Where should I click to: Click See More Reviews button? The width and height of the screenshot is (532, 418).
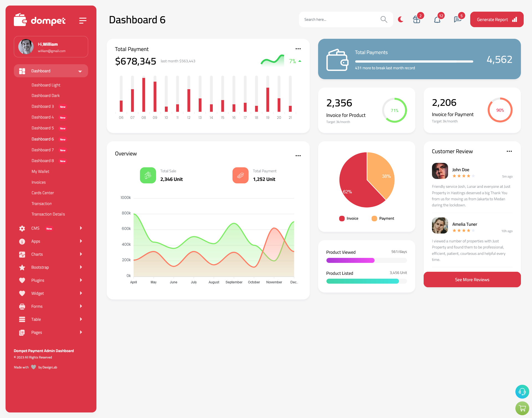point(472,279)
